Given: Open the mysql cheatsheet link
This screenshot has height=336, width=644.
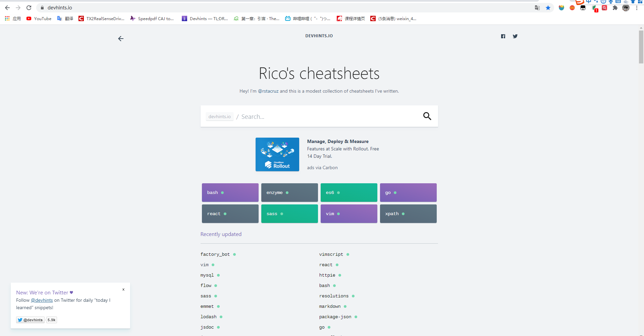Looking at the screenshot, I should [x=207, y=275].
